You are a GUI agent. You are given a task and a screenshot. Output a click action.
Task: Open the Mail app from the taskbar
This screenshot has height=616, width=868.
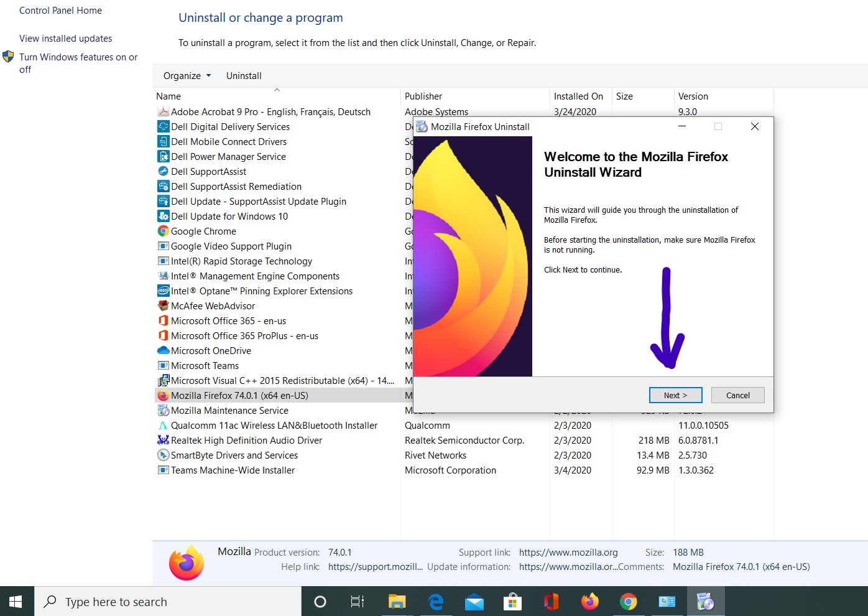point(474,602)
